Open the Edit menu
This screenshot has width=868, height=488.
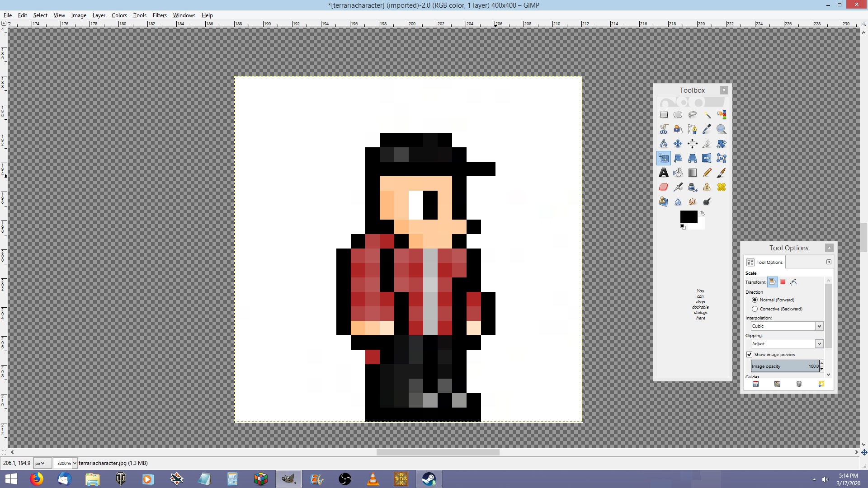point(22,15)
